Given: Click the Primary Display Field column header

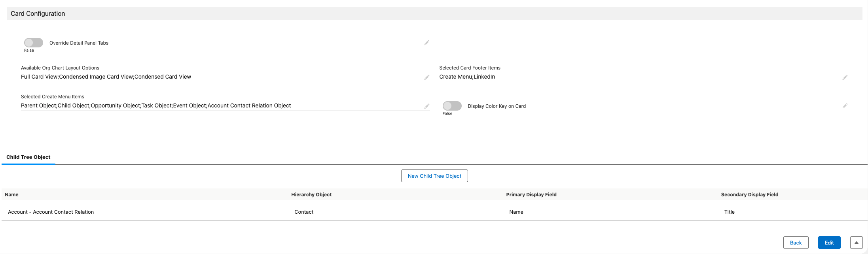Looking at the screenshot, I should [531, 195].
